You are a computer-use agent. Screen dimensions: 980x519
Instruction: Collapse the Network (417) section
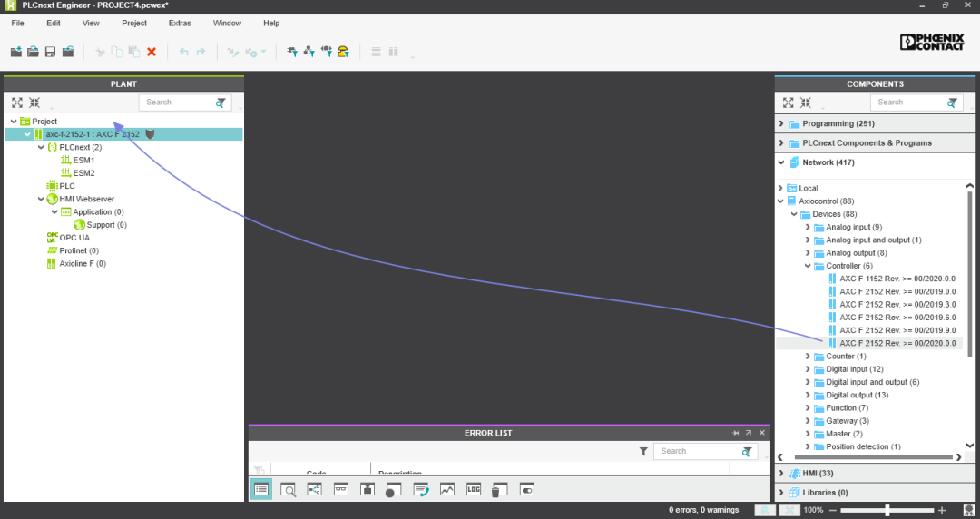point(781,163)
